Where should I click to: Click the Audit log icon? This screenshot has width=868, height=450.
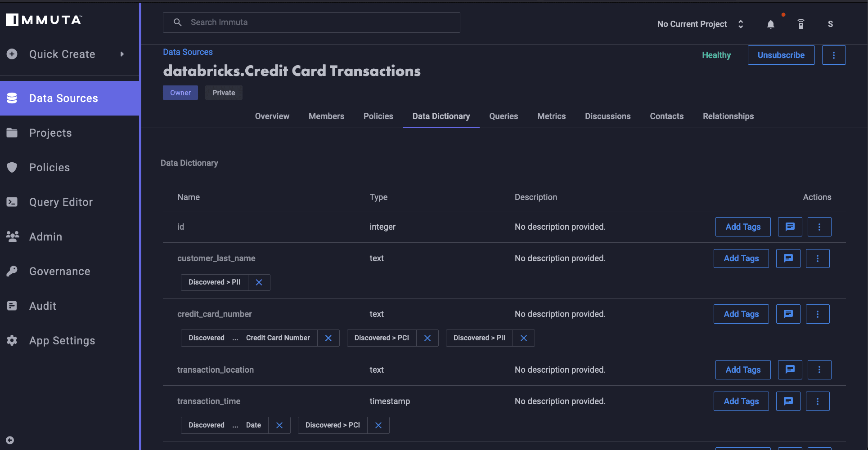coord(12,306)
